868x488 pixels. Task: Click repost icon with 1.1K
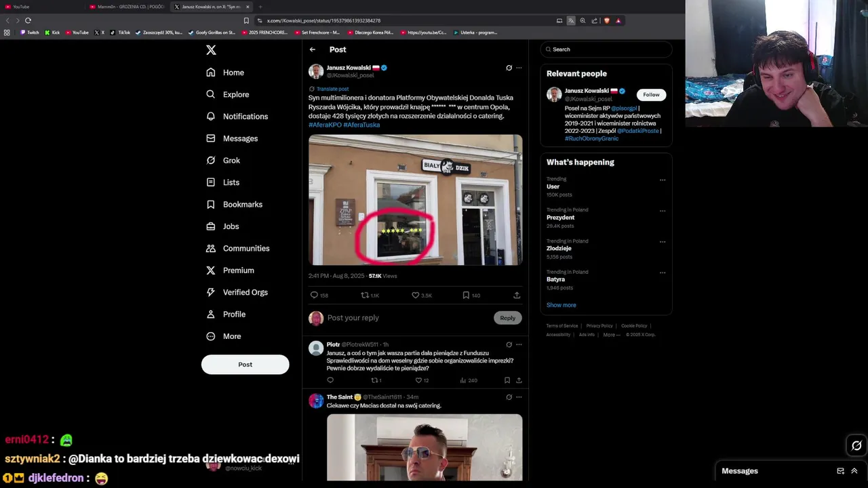(x=365, y=296)
